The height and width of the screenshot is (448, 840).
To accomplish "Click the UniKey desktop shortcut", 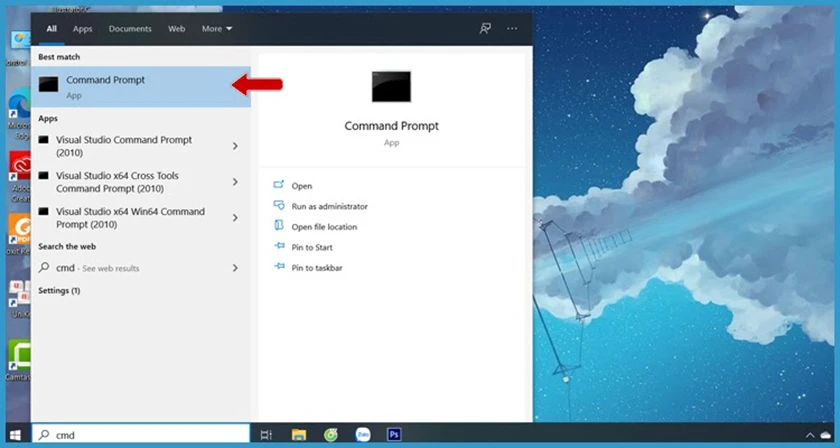I will [x=20, y=297].
